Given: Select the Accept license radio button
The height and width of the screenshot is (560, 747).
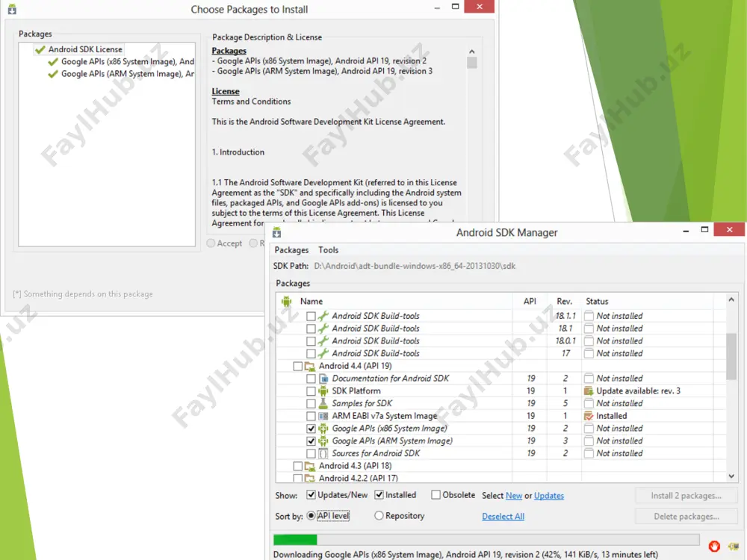Looking at the screenshot, I should [211, 243].
